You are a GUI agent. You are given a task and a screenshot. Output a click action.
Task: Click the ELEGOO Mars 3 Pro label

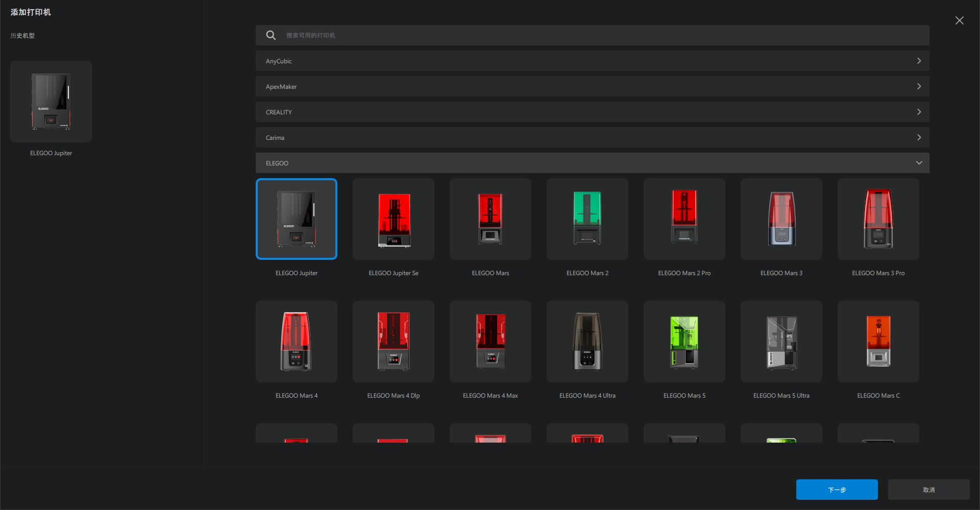point(878,273)
